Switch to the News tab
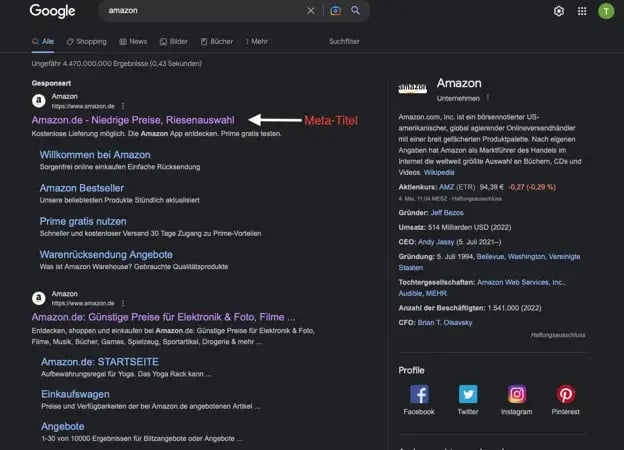The height and width of the screenshot is (450, 624). coord(133,41)
